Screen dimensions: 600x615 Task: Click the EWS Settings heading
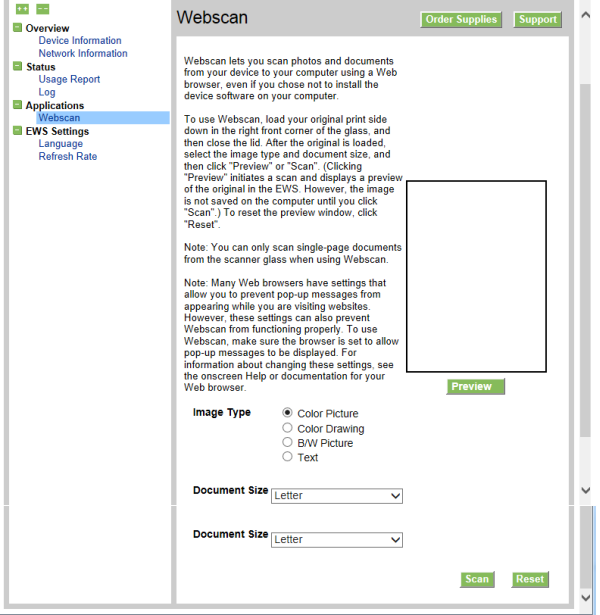57,131
